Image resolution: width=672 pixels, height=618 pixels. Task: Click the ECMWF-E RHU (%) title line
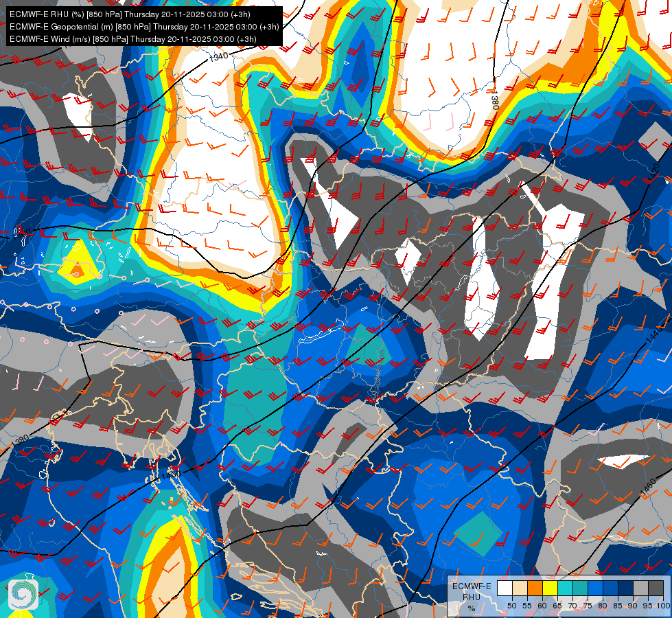tap(130, 14)
